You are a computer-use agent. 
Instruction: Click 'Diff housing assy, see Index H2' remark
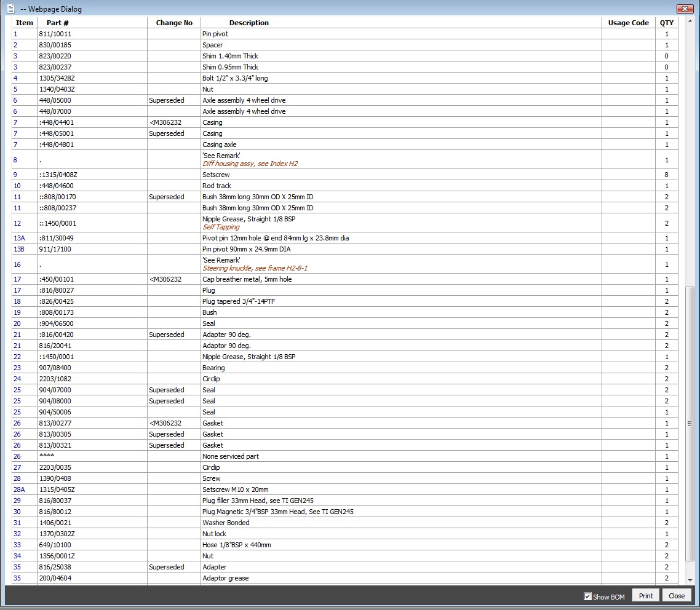tap(250, 164)
